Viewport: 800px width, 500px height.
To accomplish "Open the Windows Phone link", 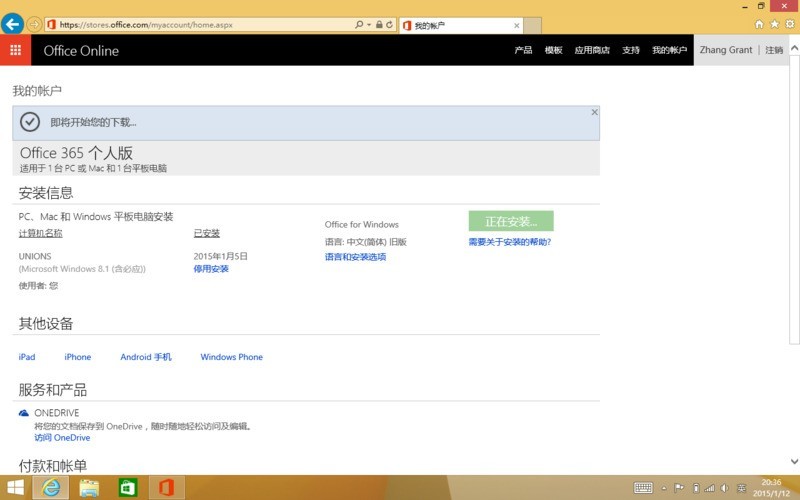I will pos(232,357).
